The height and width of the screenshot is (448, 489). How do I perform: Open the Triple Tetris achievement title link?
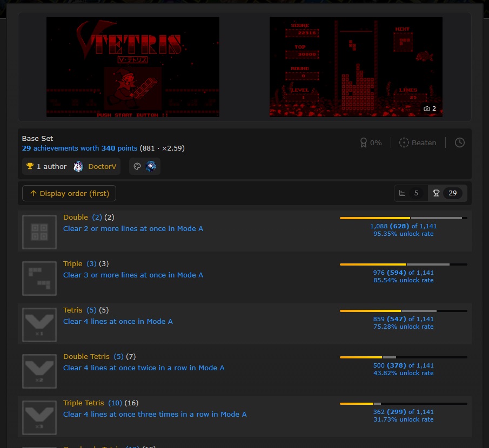point(84,403)
